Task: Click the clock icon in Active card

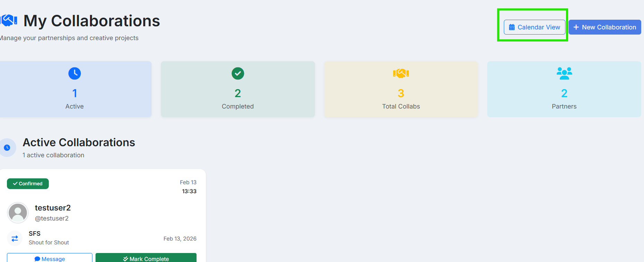Action: click(74, 73)
